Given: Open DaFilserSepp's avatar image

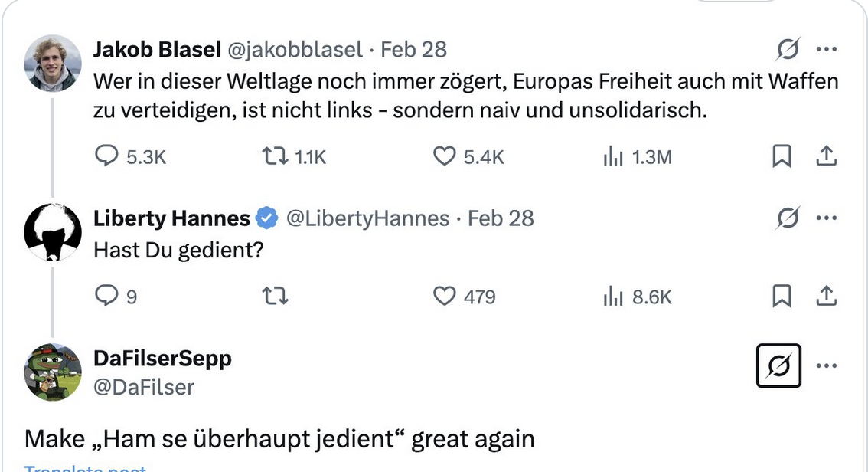Looking at the screenshot, I should 53,372.
